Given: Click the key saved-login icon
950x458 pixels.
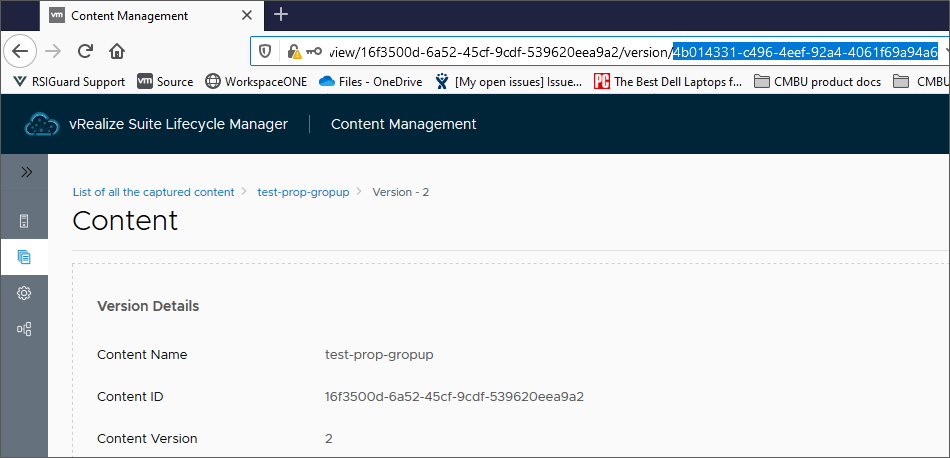Looking at the screenshot, I should (x=314, y=51).
